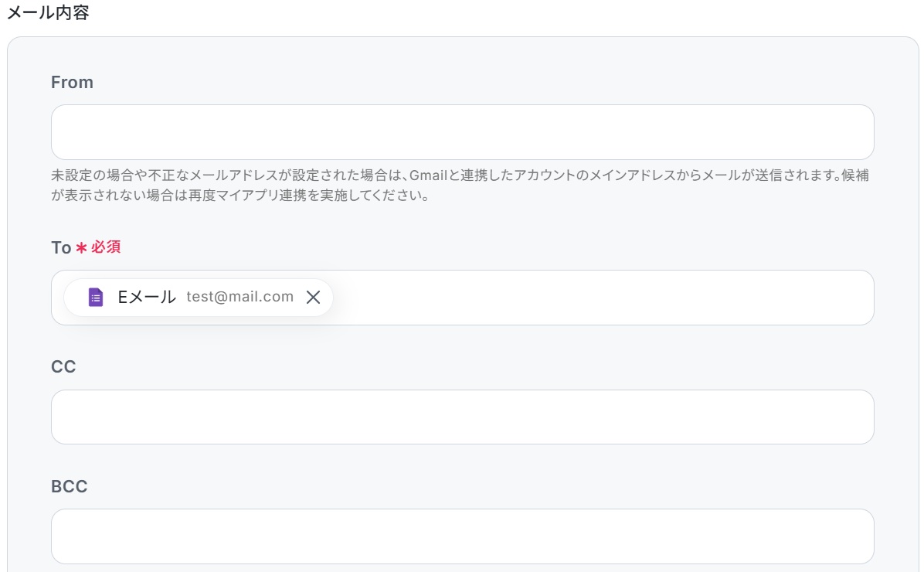Remove the Eメール chip with the X icon

point(313,298)
